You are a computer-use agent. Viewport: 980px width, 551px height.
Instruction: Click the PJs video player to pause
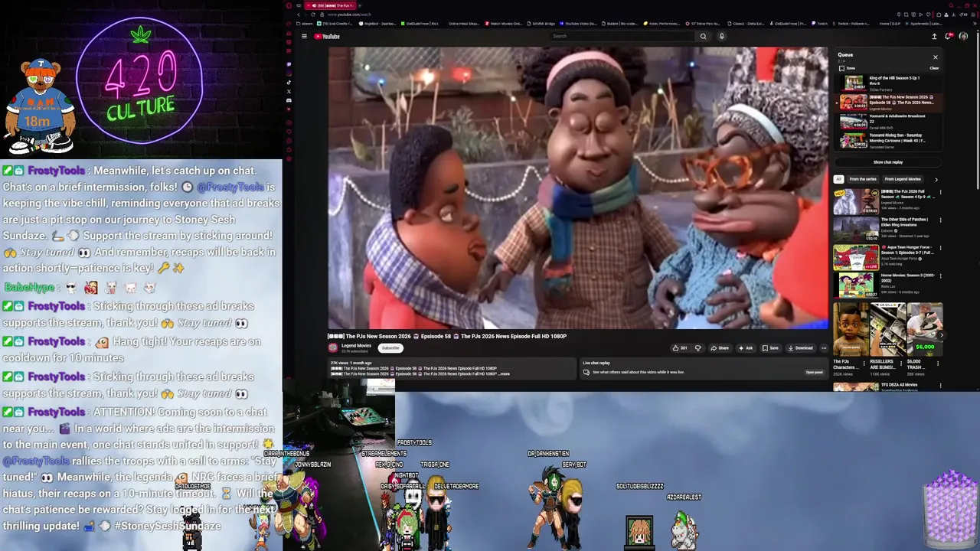click(578, 188)
